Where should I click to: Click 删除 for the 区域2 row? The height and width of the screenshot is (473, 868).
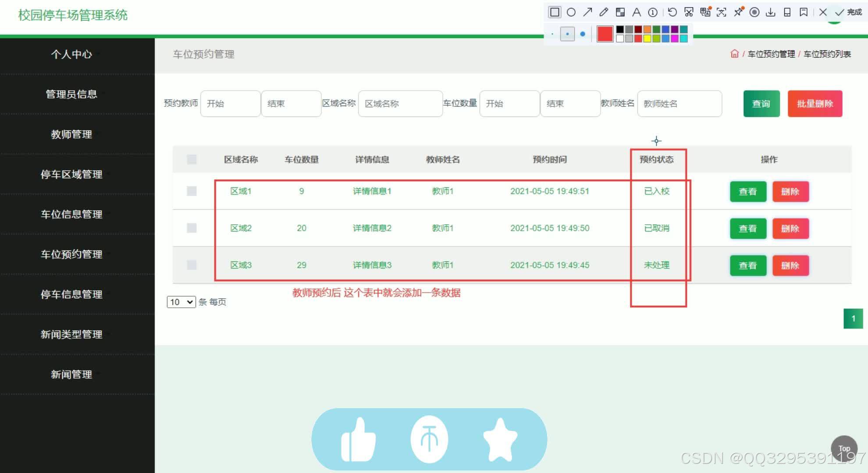click(790, 228)
